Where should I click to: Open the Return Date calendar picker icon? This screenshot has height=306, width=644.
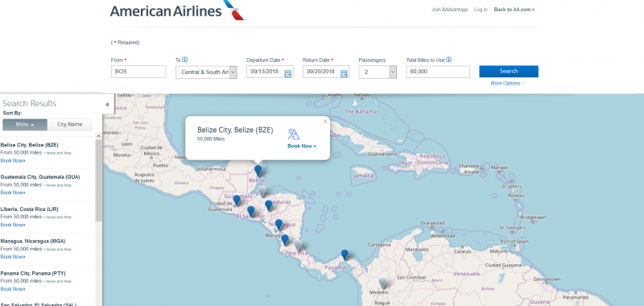coord(345,73)
